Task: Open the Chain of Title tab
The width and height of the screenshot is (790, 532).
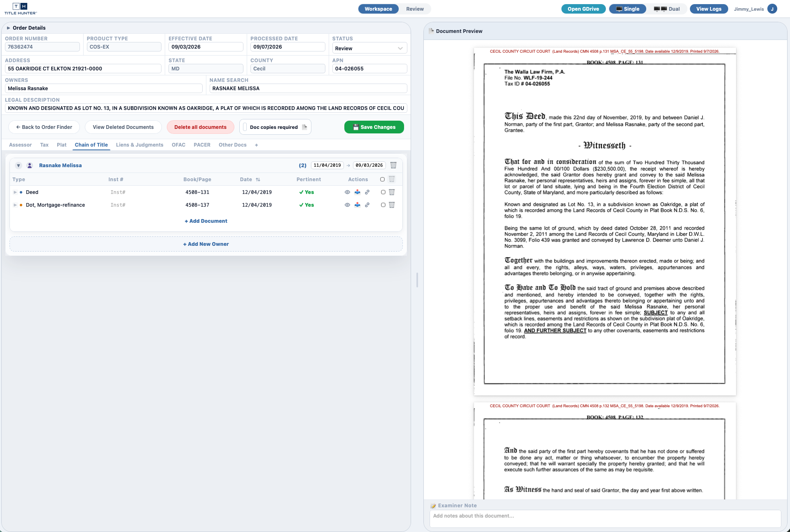Action: coord(91,145)
